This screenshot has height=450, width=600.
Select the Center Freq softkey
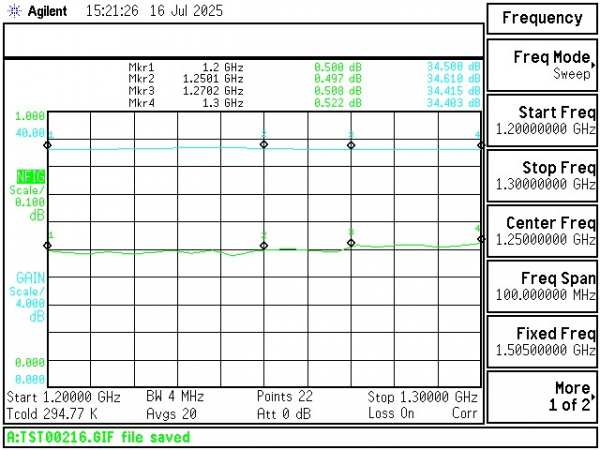[x=542, y=231]
